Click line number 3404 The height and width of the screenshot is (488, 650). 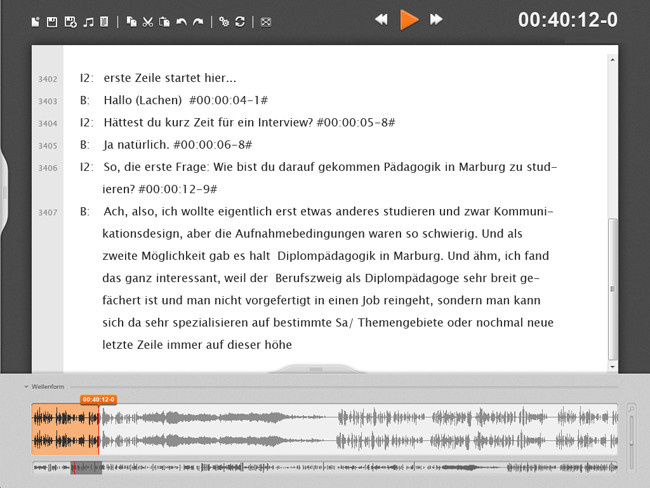click(48, 124)
